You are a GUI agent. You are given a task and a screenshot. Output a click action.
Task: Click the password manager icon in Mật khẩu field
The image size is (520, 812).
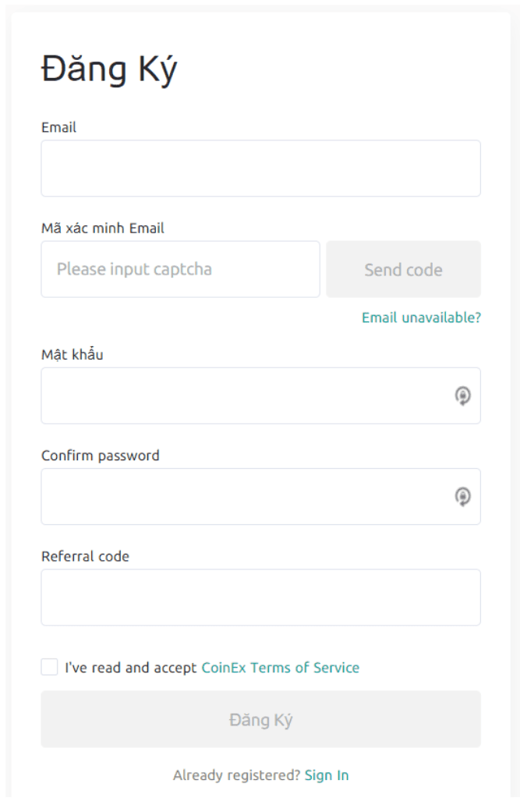tap(462, 395)
